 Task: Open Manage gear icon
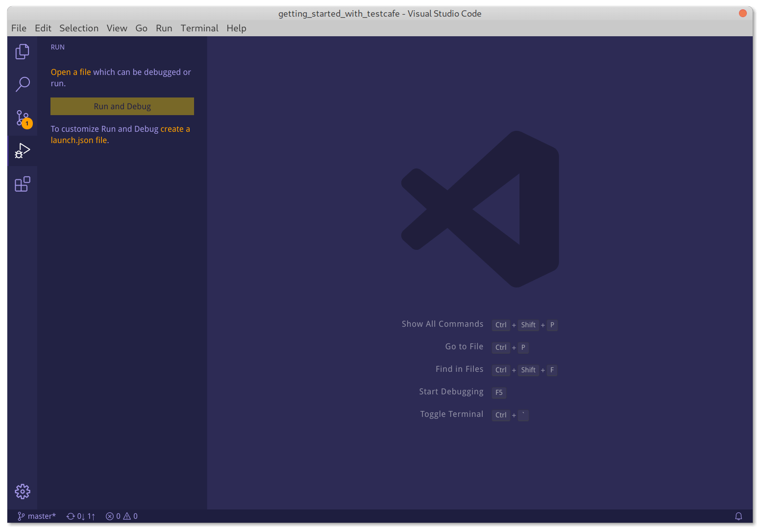23,491
